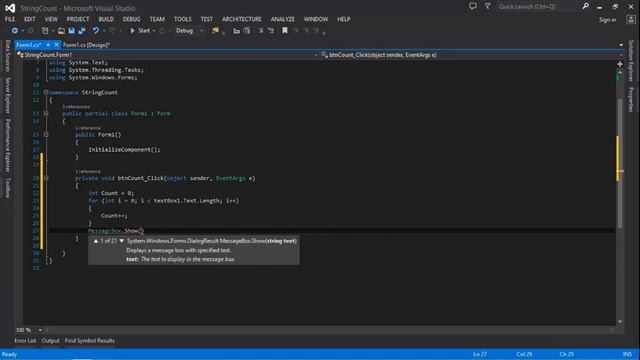Collapse the Form1() constructor outline
This screenshot has height=360, width=640.
pyautogui.click(x=46, y=134)
